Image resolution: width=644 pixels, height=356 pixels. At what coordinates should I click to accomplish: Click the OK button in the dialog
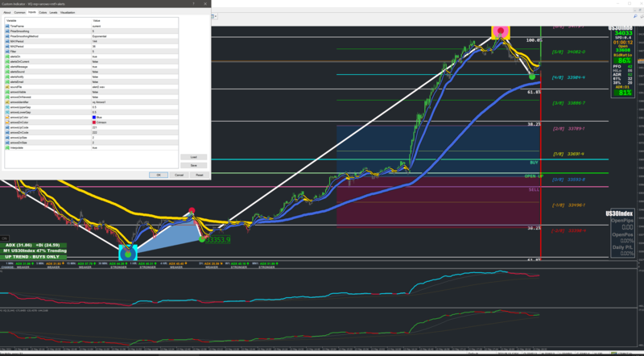[158, 175]
